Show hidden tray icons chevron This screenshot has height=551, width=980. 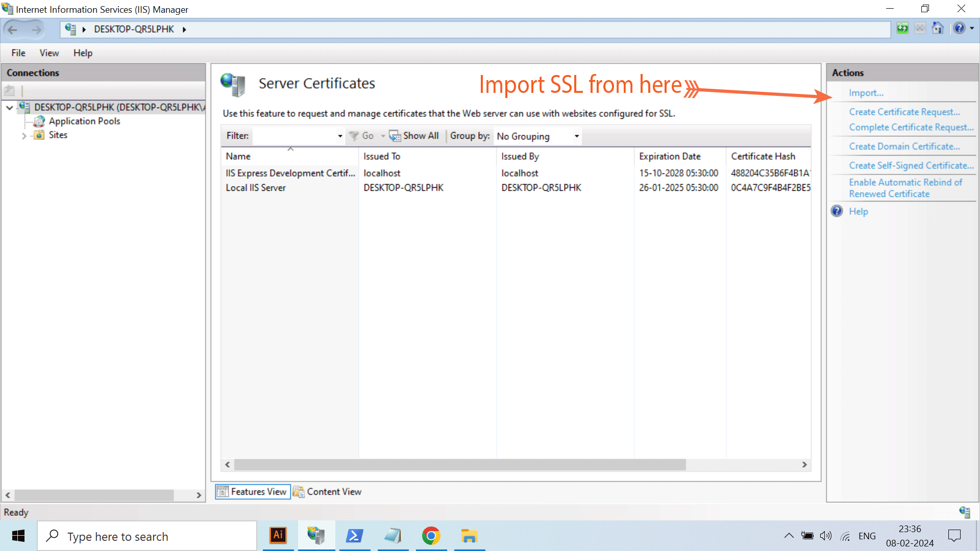pos(789,536)
